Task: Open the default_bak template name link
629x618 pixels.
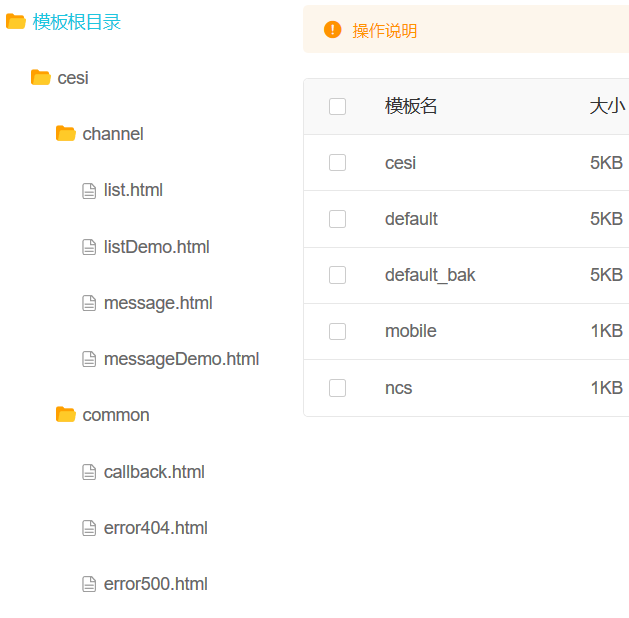Action: 430,275
